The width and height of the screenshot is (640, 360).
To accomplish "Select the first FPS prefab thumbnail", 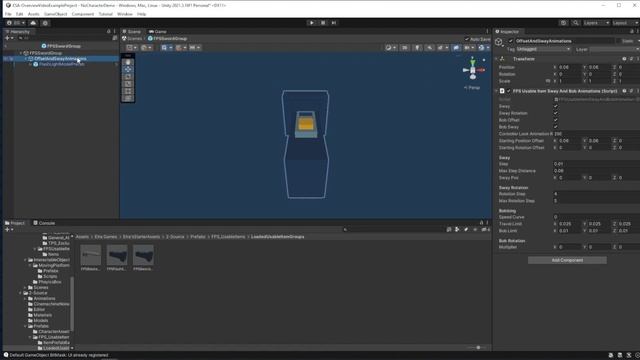I will 91,258.
